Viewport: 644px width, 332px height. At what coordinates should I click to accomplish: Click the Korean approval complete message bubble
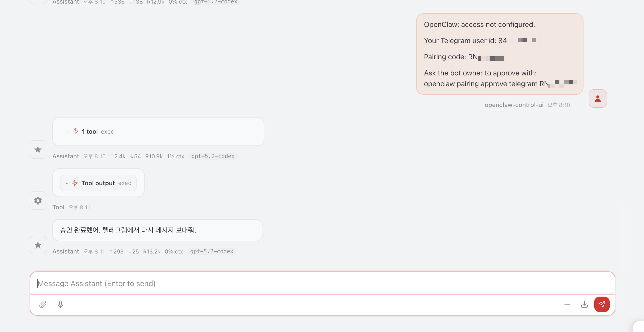[157, 230]
